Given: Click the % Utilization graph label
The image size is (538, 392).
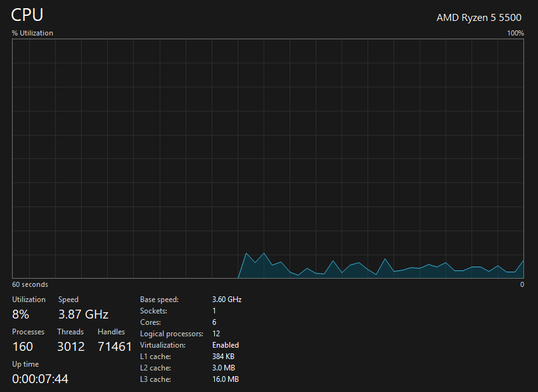Looking at the screenshot, I should click(x=32, y=33).
